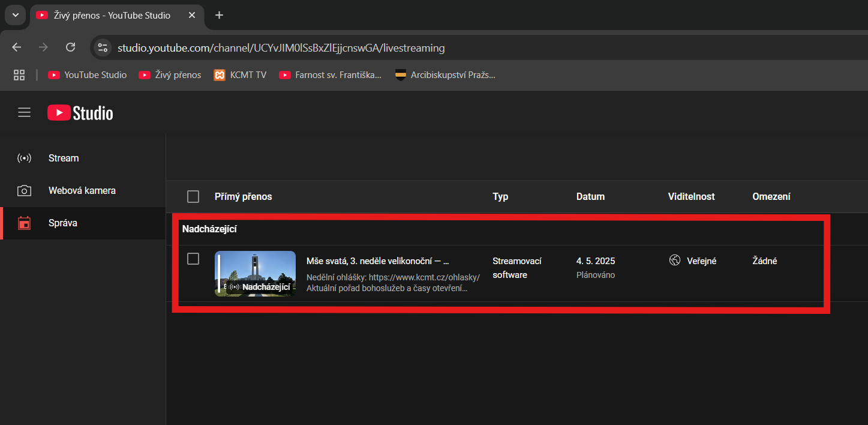Check the box for Mše svatá stream
Viewport: 868px width, 425px height.
point(193,259)
